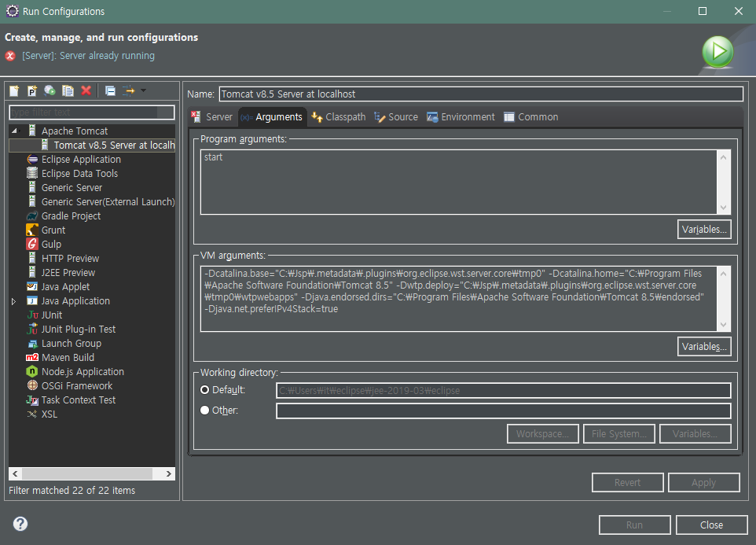Click Filter launch configurations icon

click(x=128, y=90)
